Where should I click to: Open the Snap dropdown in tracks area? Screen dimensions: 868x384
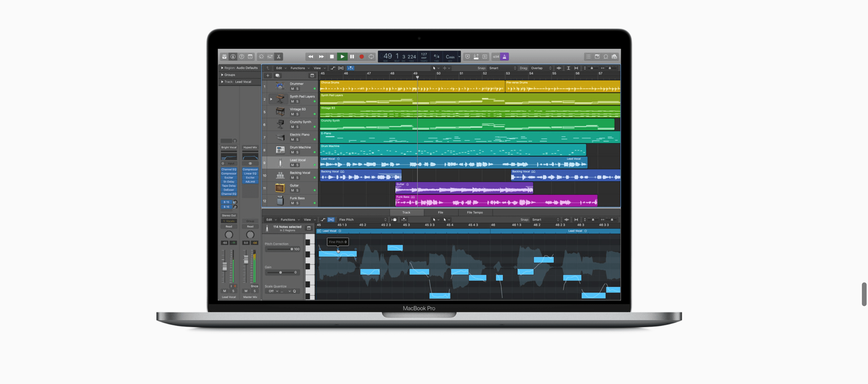(502, 68)
